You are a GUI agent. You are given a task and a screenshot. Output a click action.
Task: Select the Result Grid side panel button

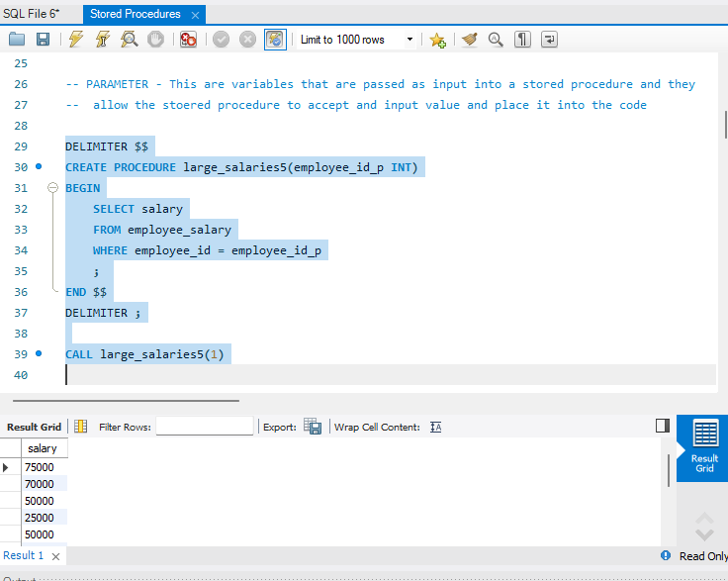click(704, 447)
